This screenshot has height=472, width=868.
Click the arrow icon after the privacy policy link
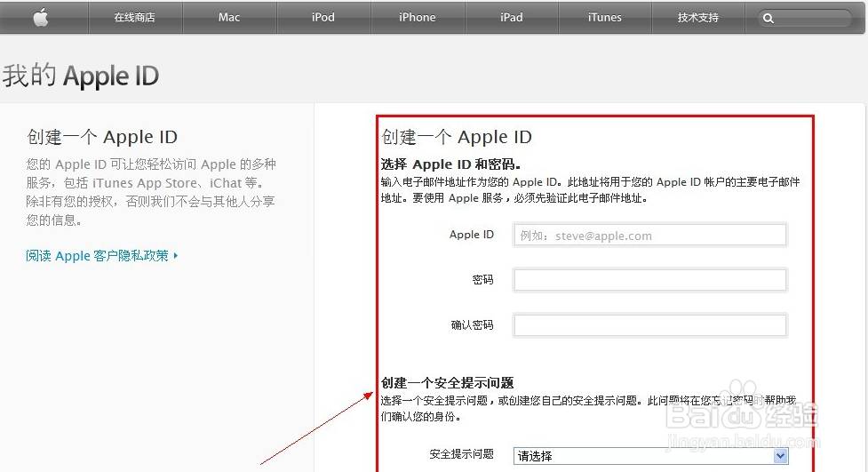pyautogui.click(x=176, y=255)
